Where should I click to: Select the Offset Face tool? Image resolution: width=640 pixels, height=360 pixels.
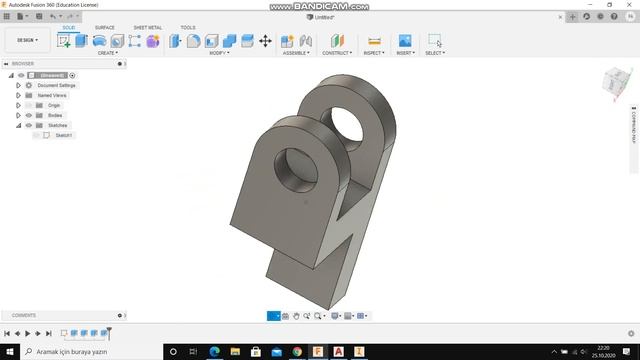pos(247,41)
